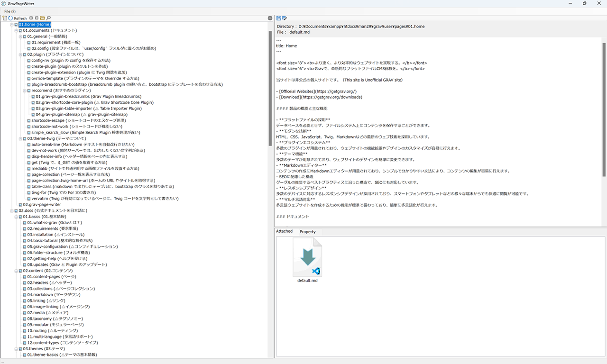Click page icon beside 04.markdown
Screen dimensions: 607x364
pos(25,294)
